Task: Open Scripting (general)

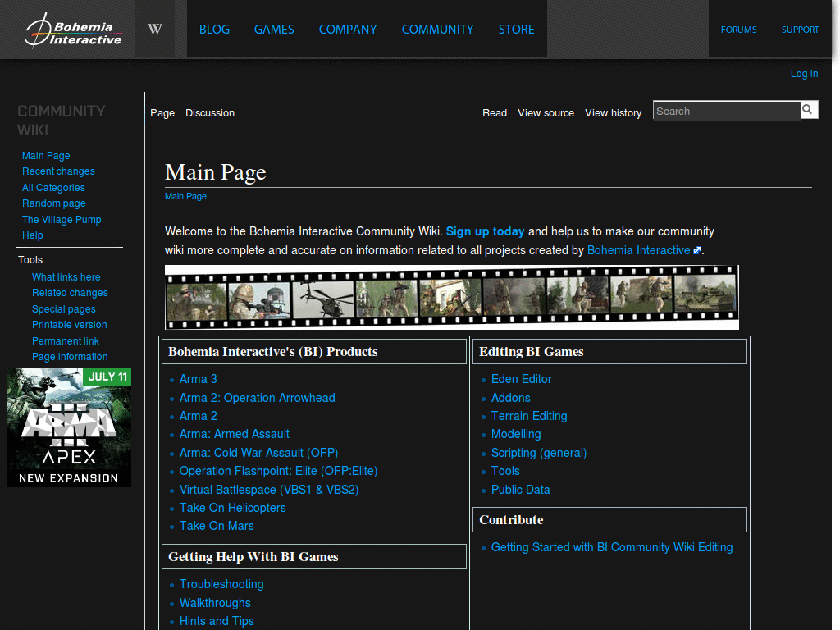Action: [539, 453]
